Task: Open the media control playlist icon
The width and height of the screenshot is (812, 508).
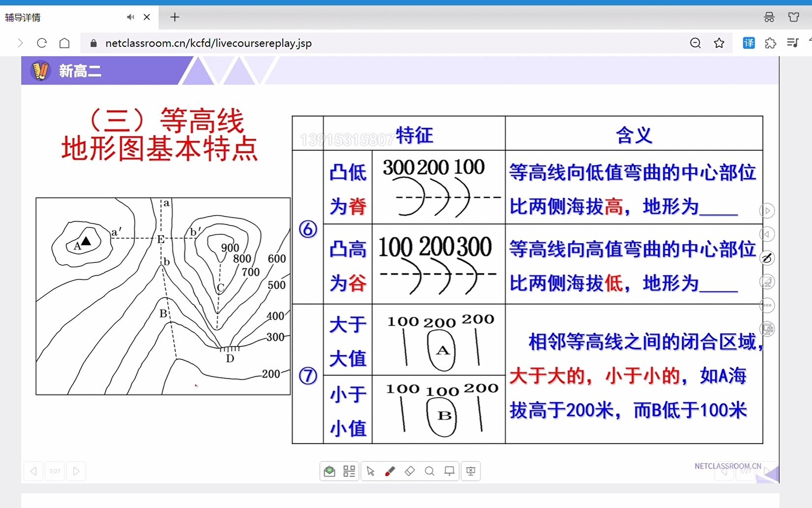Action: (792, 43)
